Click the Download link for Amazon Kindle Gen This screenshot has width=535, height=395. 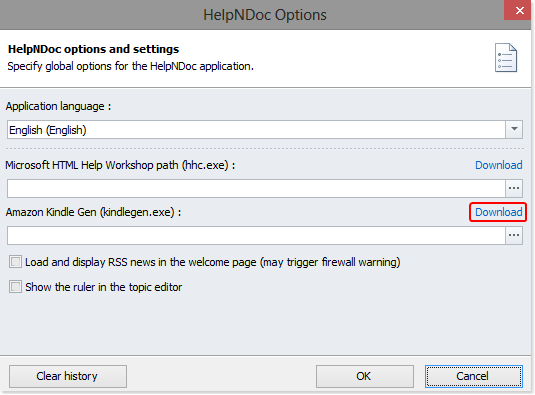(x=498, y=212)
